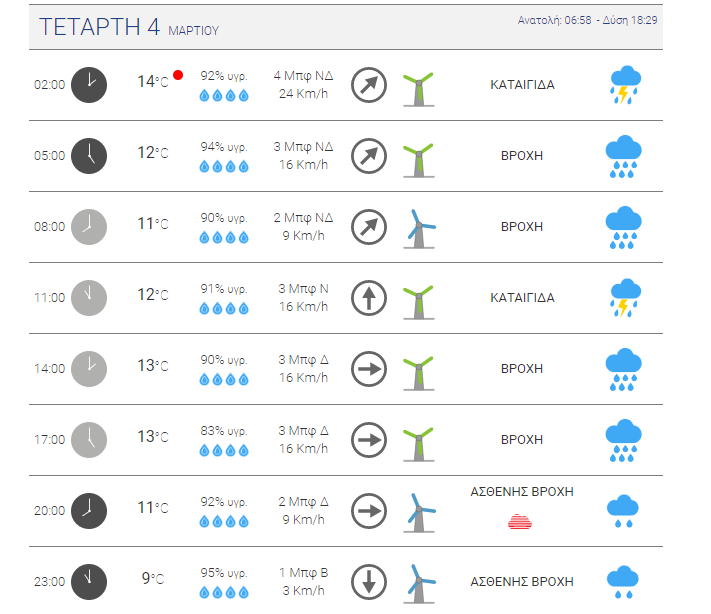Image resolution: width=711 pixels, height=614 pixels.
Task: Click the north wind arrow at 11:00
Action: coord(369,298)
